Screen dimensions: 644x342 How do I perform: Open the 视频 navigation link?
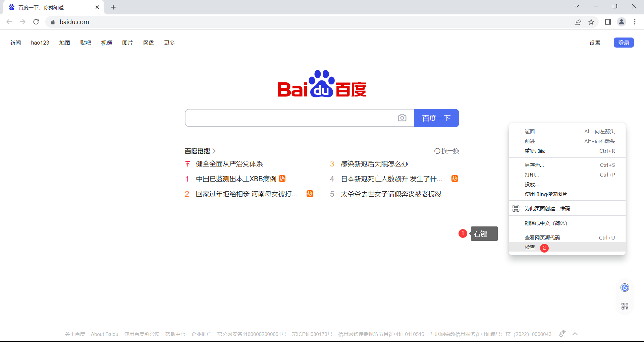tap(107, 43)
